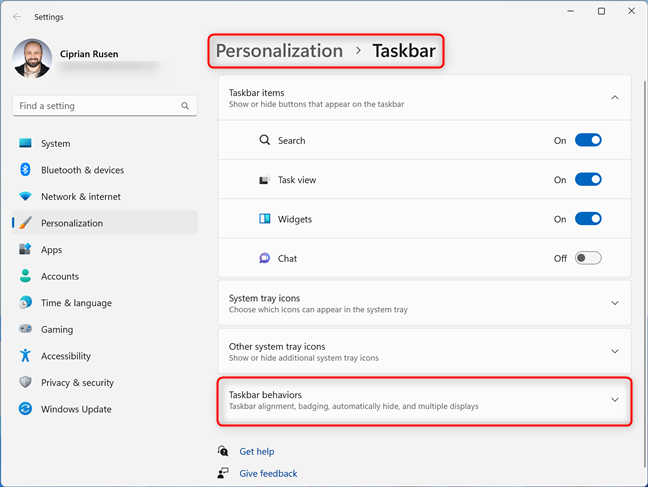This screenshot has height=487, width=648.
Task: Open Privacy & security settings
Action: [105, 382]
